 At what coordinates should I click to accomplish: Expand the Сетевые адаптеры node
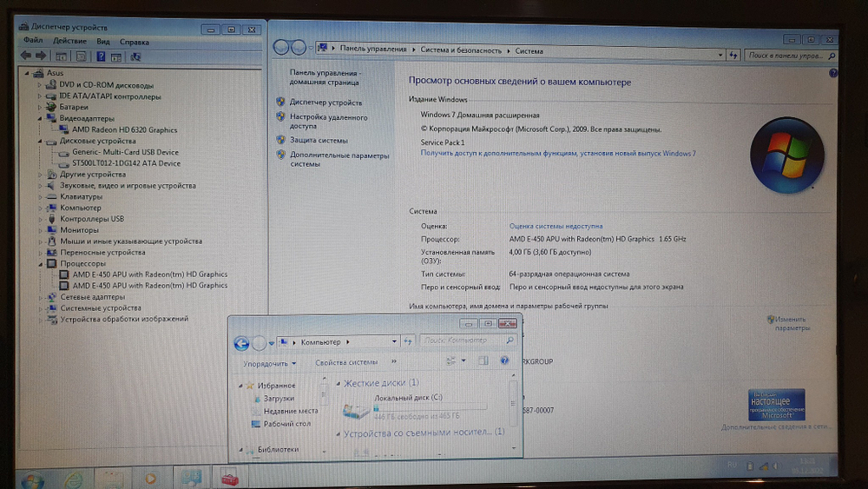(41, 297)
